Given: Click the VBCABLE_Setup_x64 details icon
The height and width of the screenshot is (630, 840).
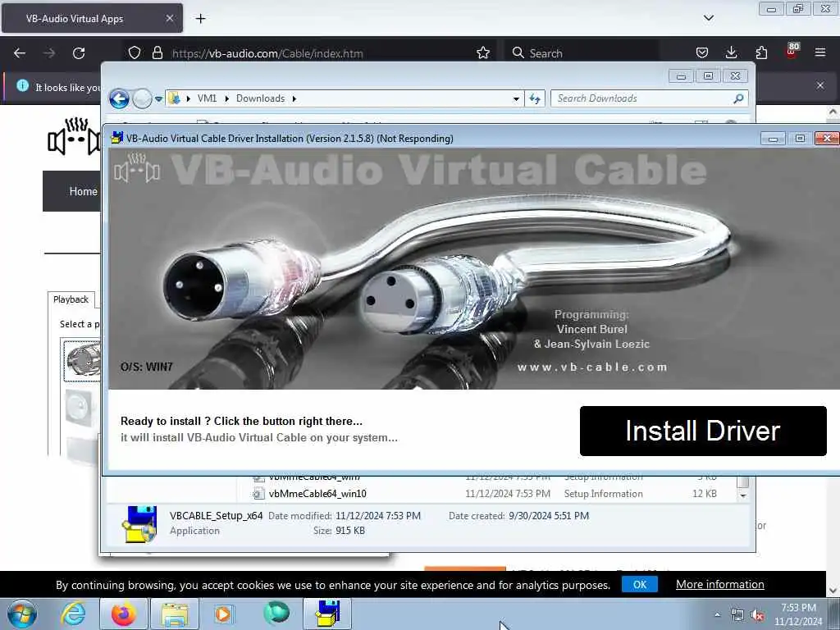Looking at the screenshot, I should [139, 524].
